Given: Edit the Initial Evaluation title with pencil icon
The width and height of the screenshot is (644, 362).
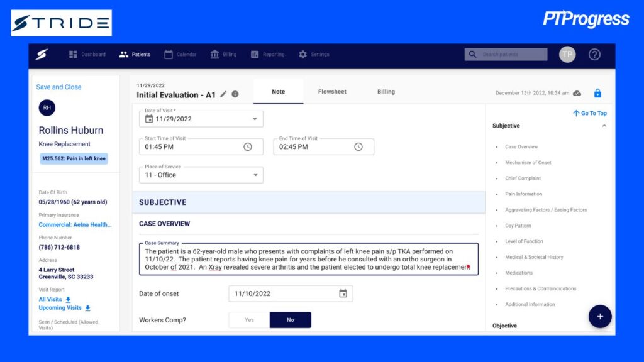Looking at the screenshot, I should (223, 94).
